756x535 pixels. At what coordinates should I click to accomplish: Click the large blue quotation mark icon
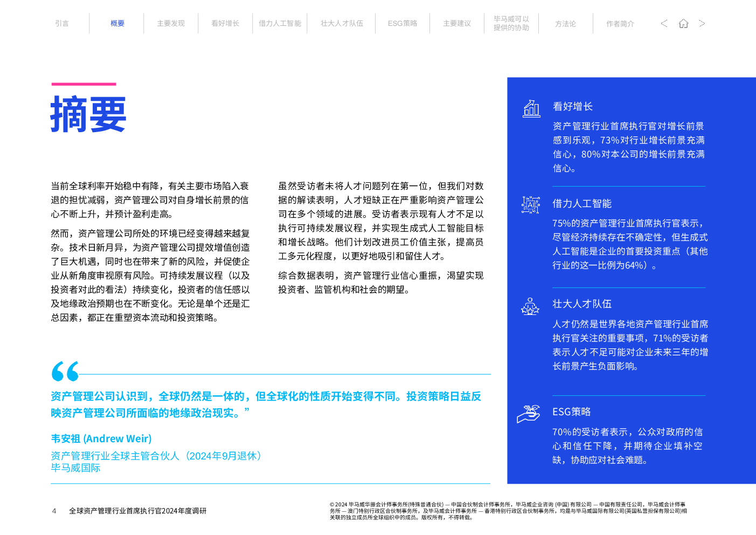[65, 371]
